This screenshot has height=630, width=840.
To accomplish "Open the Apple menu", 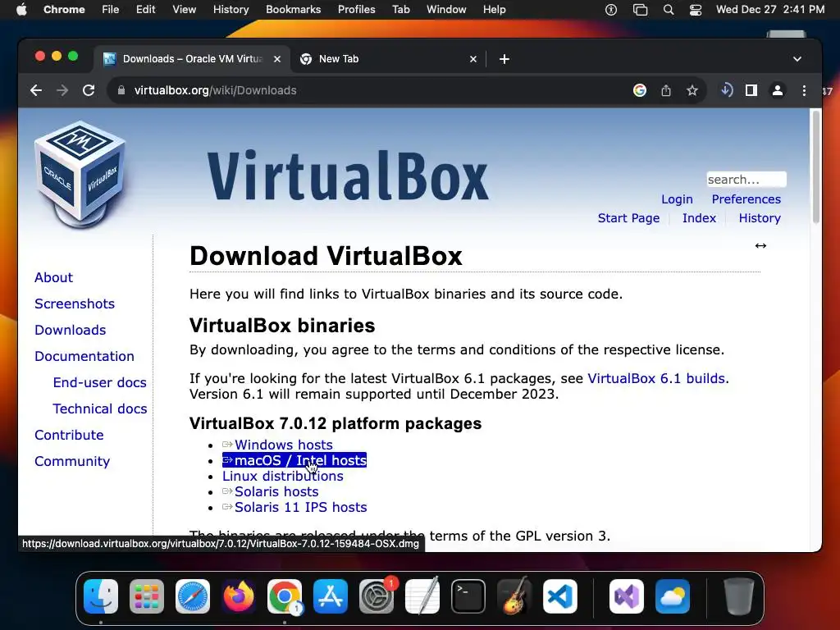I will pos(21,10).
